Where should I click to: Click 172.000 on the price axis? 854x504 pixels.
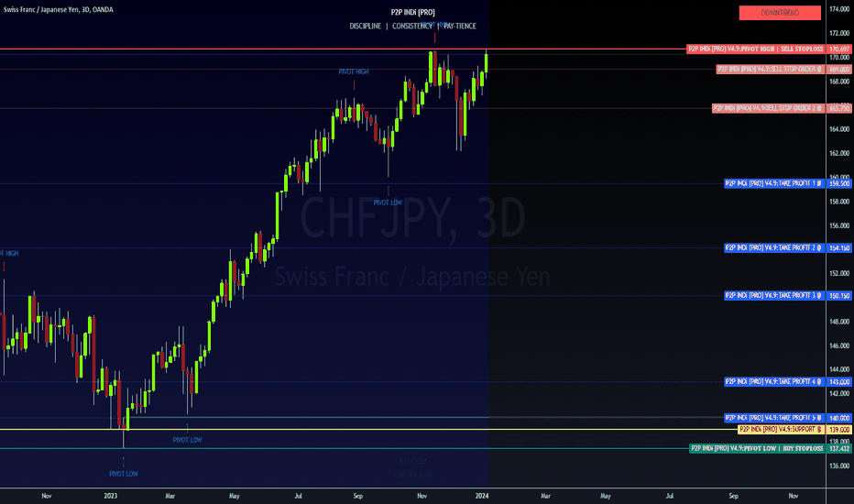pos(839,33)
